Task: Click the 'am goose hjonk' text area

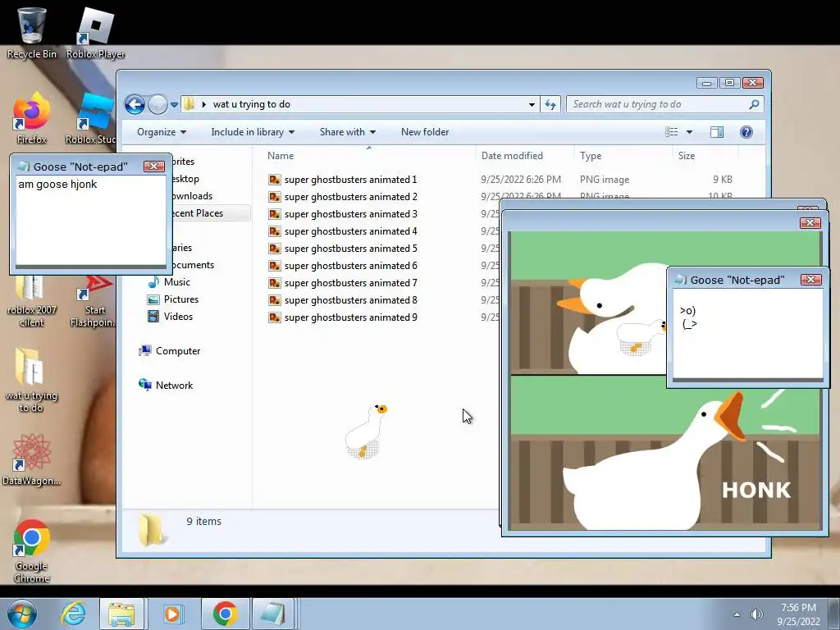Action: click(90, 220)
